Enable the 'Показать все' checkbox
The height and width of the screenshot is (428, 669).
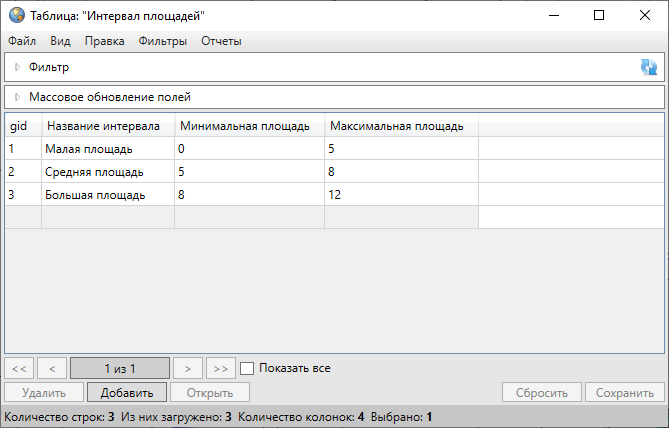(x=248, y=368)
